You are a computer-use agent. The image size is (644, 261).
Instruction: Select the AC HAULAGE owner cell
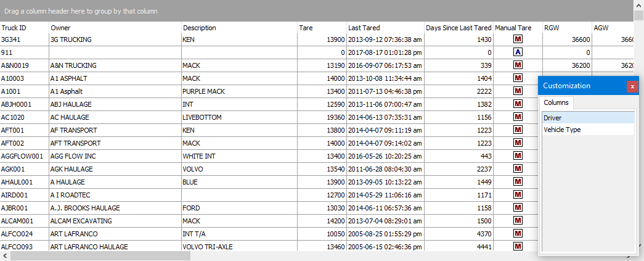pyautogui.click(x=115, y=117)
